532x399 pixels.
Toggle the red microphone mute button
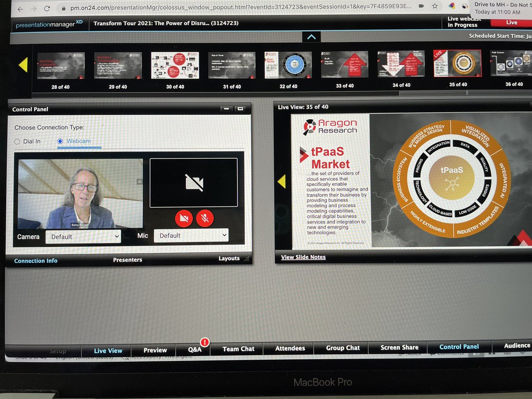pos(205,218)
